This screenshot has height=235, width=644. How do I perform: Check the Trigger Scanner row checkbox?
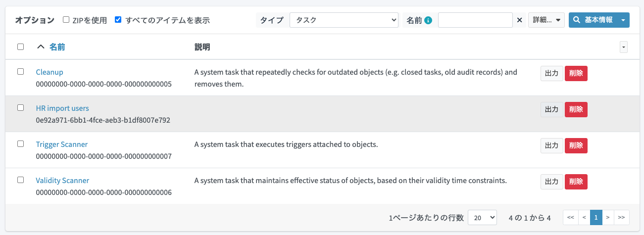coord(20,143)
